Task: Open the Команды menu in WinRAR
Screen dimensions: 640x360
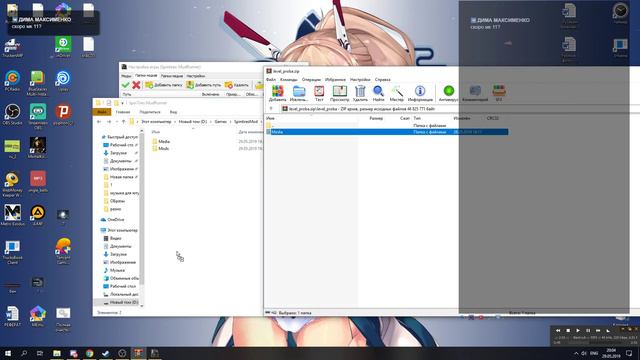Action: [289, 80]
